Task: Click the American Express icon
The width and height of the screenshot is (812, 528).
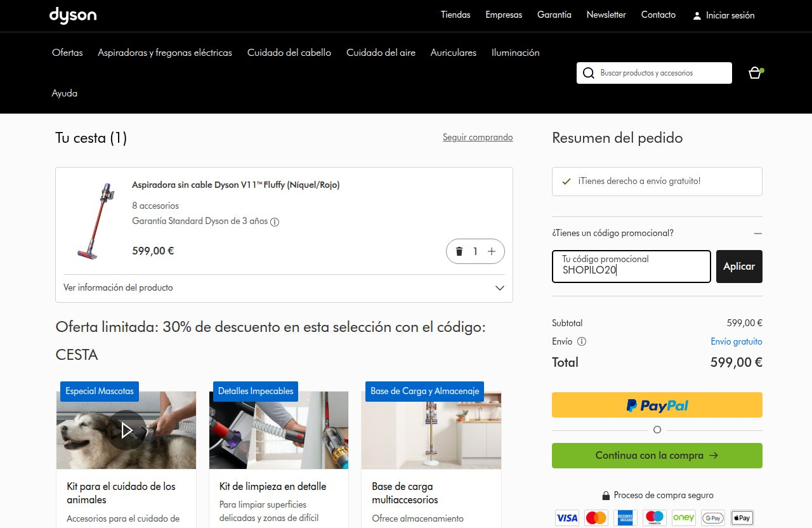Action: tap(625, 518)
